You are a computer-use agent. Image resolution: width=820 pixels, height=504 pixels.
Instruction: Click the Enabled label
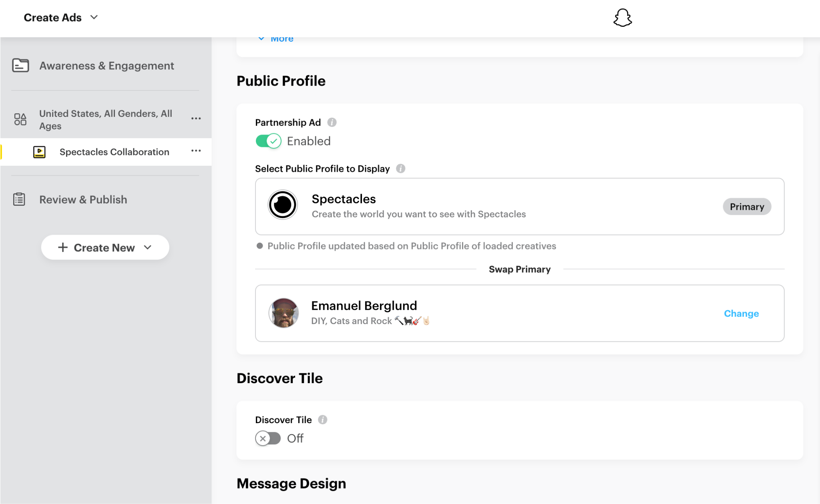pos(309,141)
